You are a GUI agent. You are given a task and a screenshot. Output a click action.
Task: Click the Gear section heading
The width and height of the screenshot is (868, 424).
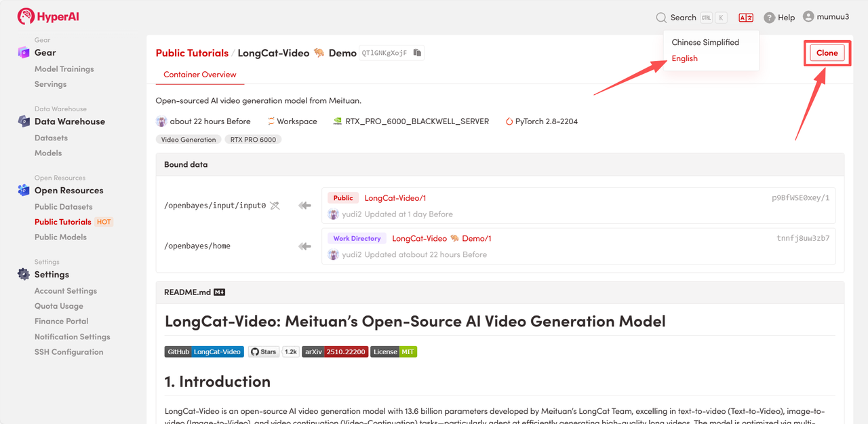tap(45, 52)
